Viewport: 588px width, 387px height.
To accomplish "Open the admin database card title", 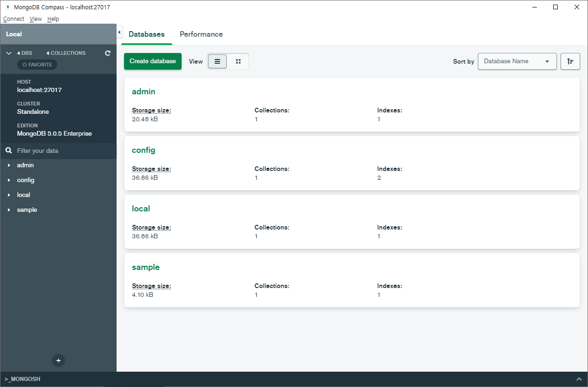I will 144,92.
